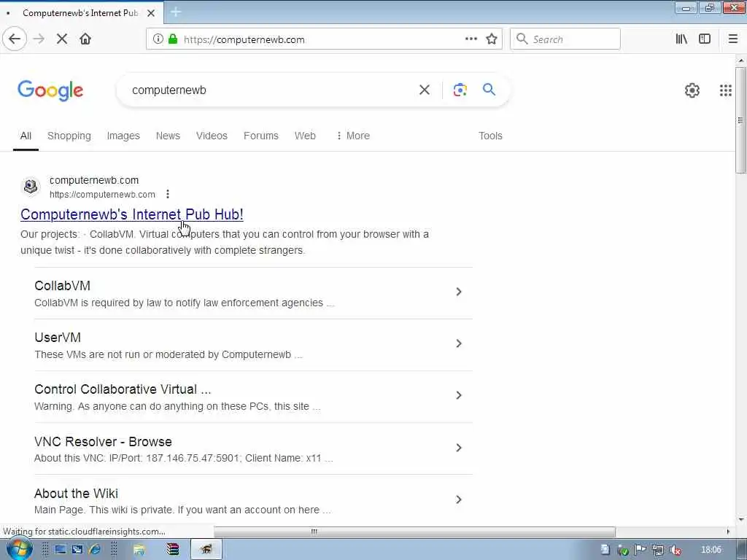Click the scroll down arrow on page
The width and height of the screenshot is (747, 560).
point(740,519)
